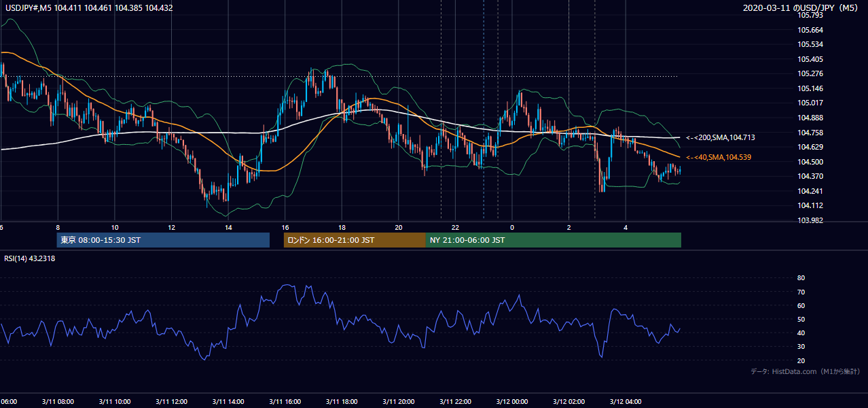Click price axis label 104.888
Viewport: 868px width, 408px height.
(x=810, y=118)
